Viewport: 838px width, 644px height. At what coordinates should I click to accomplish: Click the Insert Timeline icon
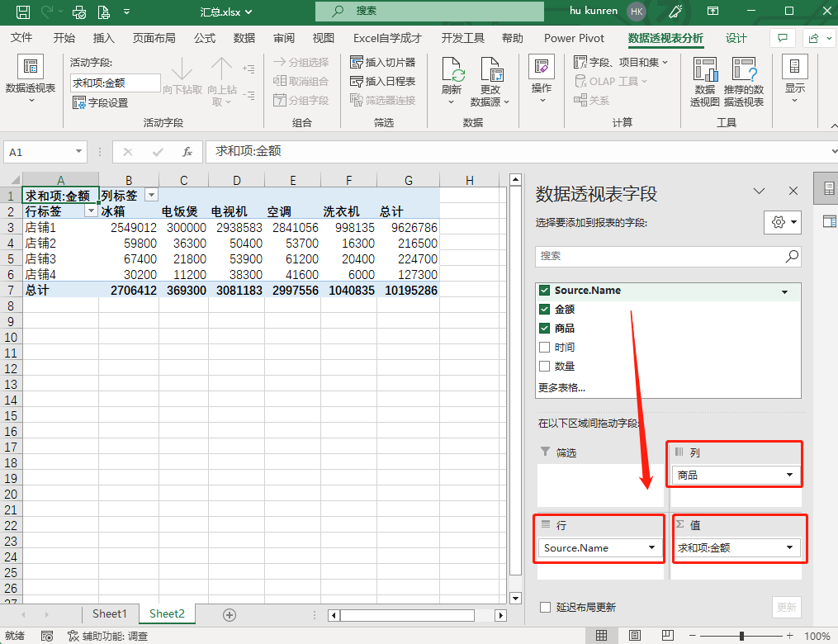357,82
